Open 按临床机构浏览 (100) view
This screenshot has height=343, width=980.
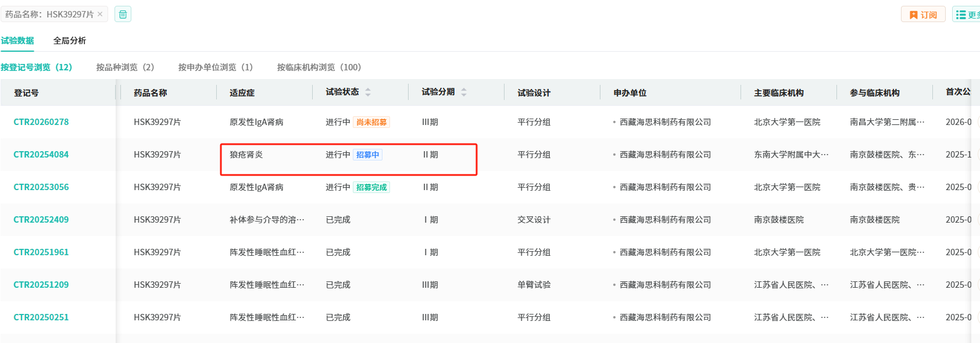[319, 67]
